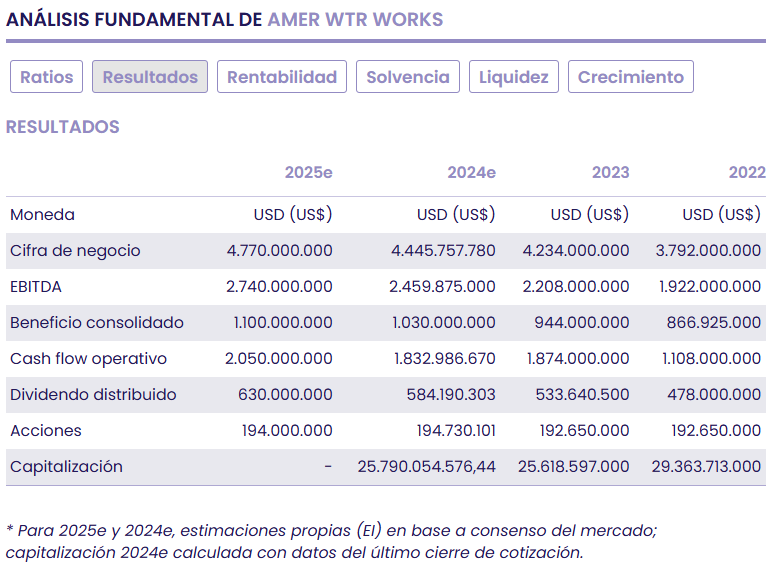
Task: Open the Solvencia tab
Action: 408,77
